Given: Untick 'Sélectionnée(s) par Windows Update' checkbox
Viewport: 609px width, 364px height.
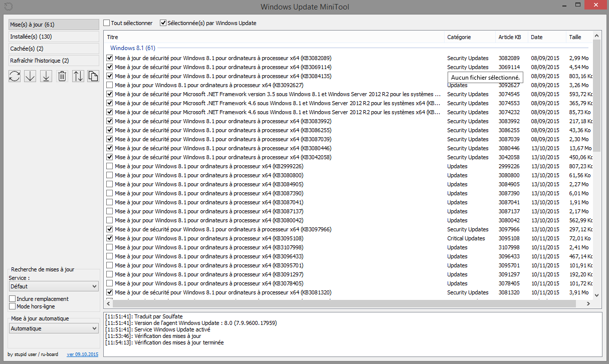Looking at the screenshot, I should [163, 23].
